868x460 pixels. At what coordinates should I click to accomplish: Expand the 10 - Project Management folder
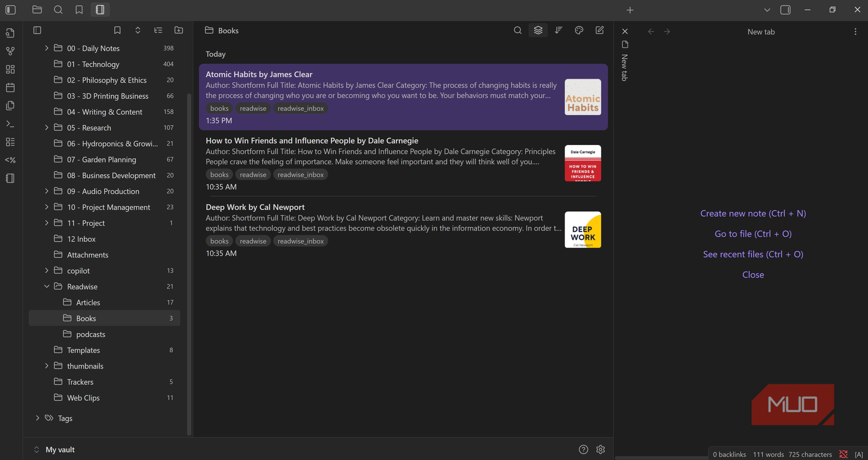47,207
